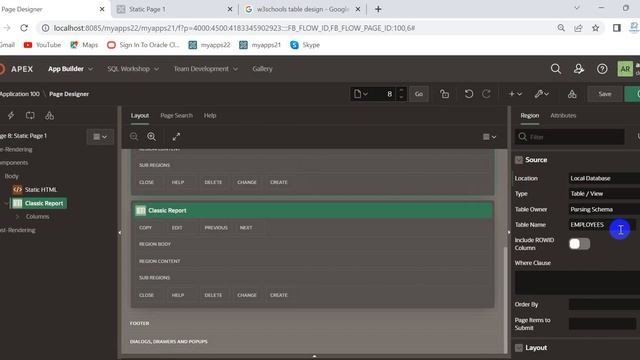Click the Go button

click(419, 94)
